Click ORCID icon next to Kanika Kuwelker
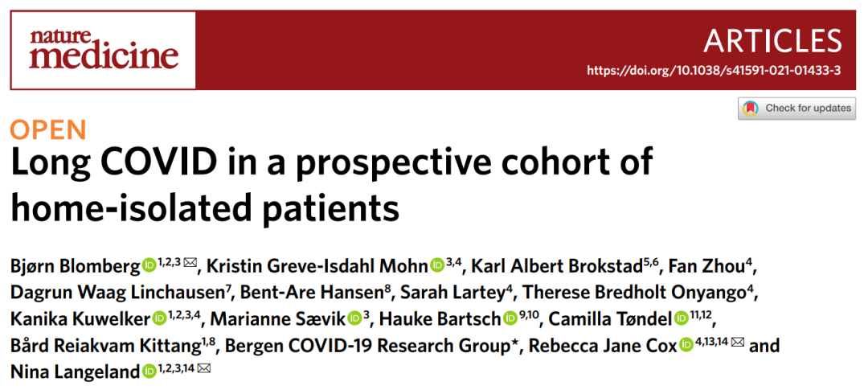The height and width of the screenshot is (390, 868). 160,319
